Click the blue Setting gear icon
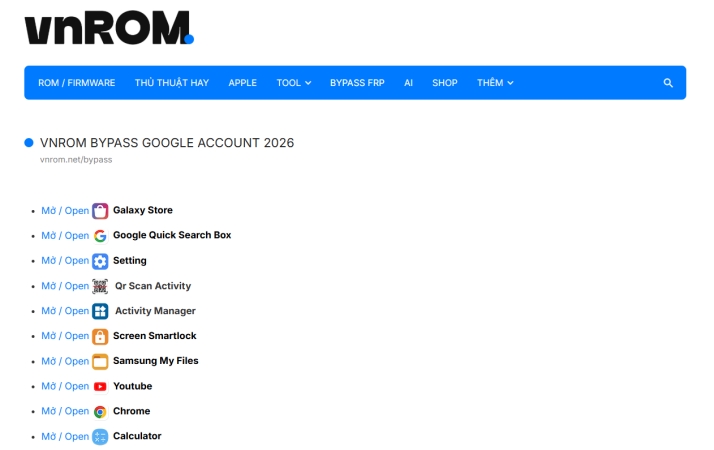The width and height of the screenshot is (714, 450). (100, 261)
